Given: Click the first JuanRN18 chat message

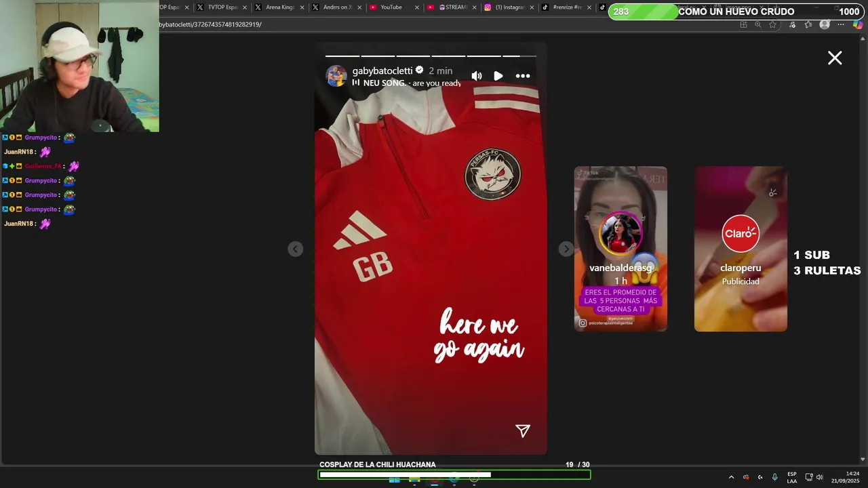Looking at the screenshot, I should coord(28,152).
